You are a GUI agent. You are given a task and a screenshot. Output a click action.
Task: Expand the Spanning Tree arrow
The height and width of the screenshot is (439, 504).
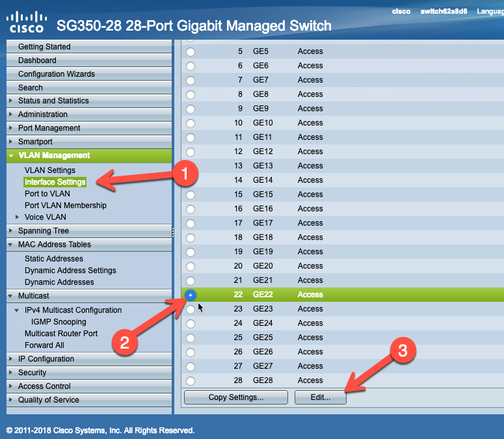click(x=10, y=230)
